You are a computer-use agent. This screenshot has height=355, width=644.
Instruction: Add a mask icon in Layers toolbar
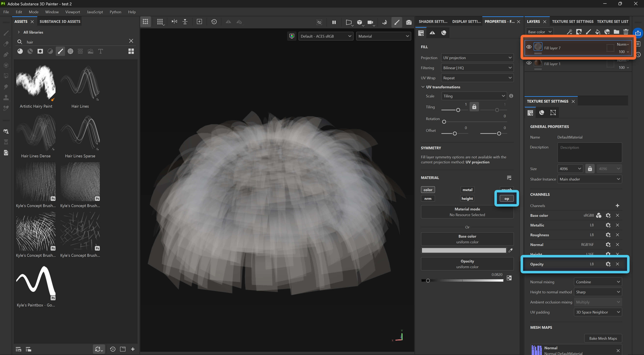tap(579, 32)
